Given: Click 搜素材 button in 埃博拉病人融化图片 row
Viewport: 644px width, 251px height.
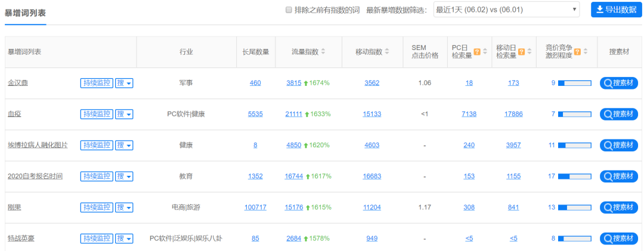Looking at the screenshot, I should (619, 145).
